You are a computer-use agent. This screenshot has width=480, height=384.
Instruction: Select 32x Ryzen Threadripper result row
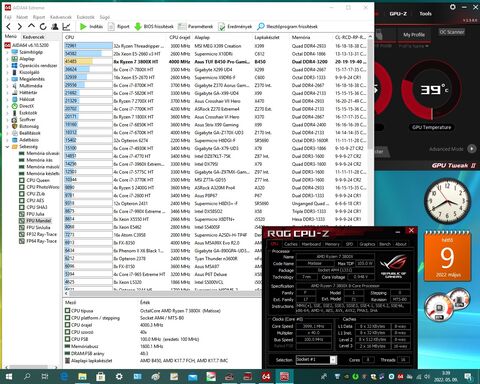tap(215, 46)
